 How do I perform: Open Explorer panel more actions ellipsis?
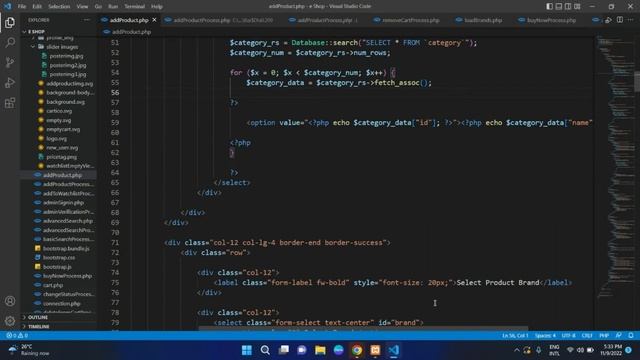(x=87, y=20)
